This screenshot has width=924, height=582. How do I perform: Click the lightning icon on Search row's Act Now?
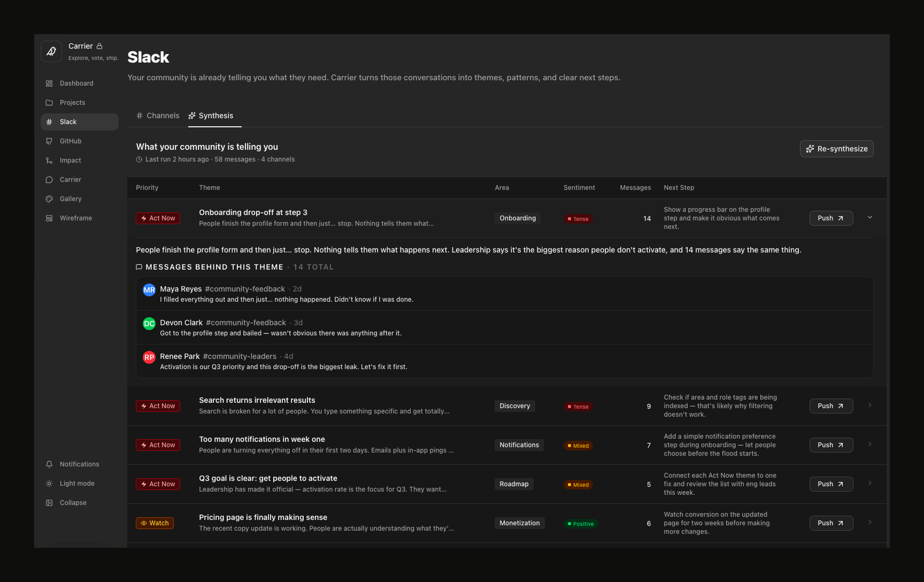pyautogui.click(x=144, y=406)
